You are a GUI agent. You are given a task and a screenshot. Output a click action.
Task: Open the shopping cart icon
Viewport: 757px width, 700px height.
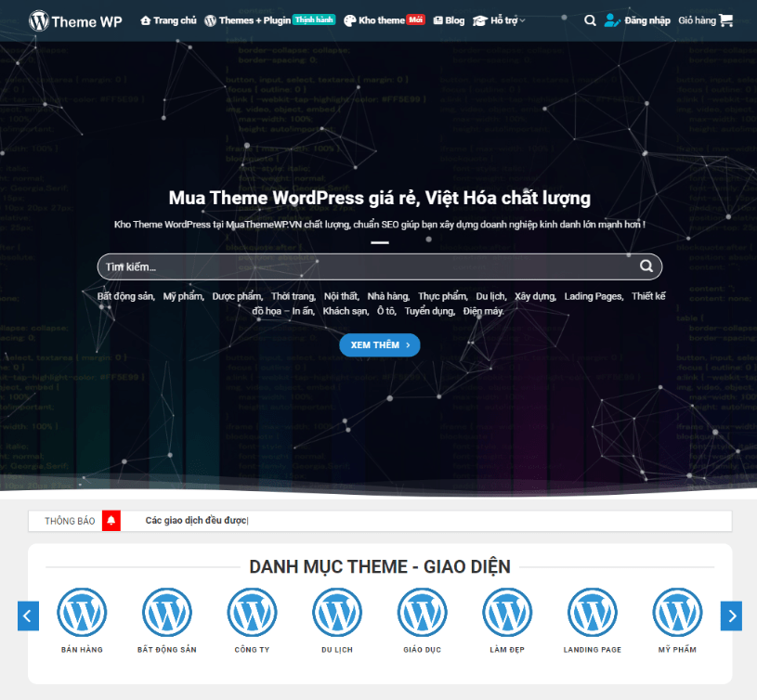coord(725,20)
